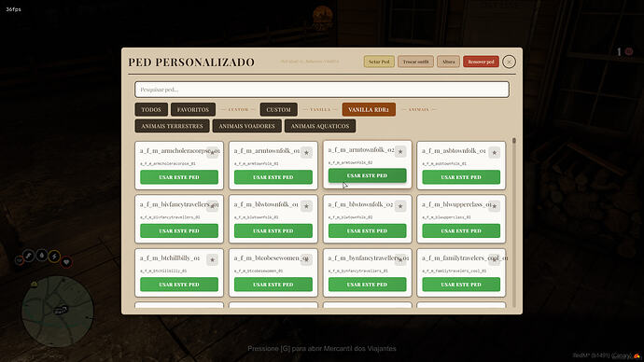Click the circular minimap in the HUD
The height and width of the screenshot is (362, 644).
58,312
